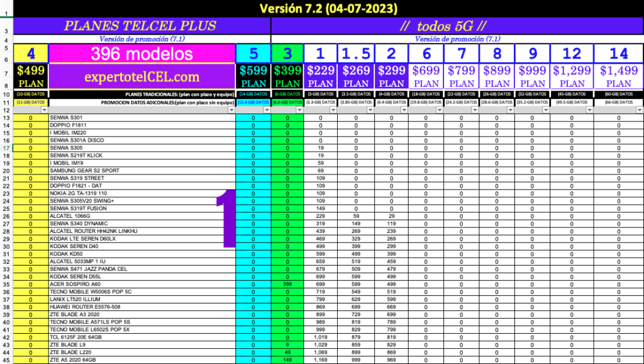
Task: Select row header 45
Action: pos(6,360)
